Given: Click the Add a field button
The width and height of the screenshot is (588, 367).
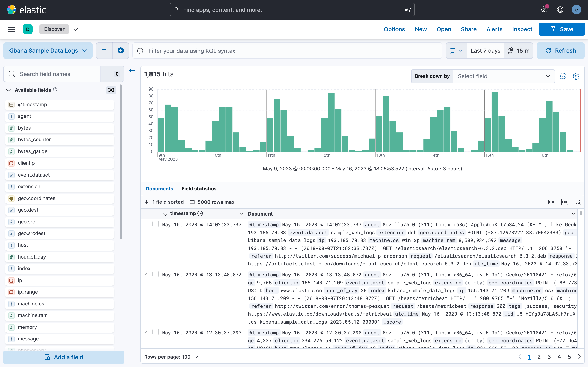Looking at the screenshot, I should (x=64, y=357).
